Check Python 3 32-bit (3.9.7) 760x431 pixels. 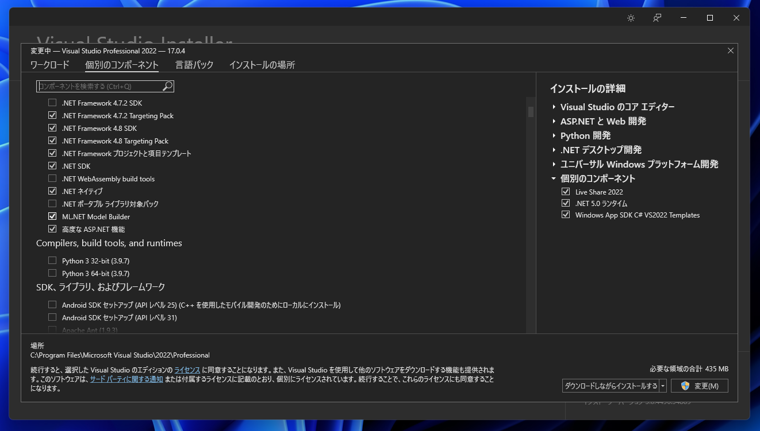click(52, 261)
